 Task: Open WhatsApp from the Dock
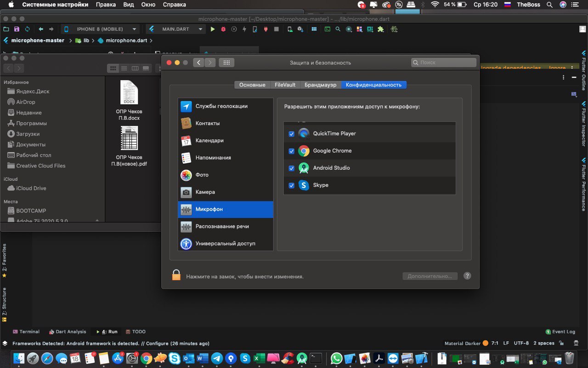(337, 358)
